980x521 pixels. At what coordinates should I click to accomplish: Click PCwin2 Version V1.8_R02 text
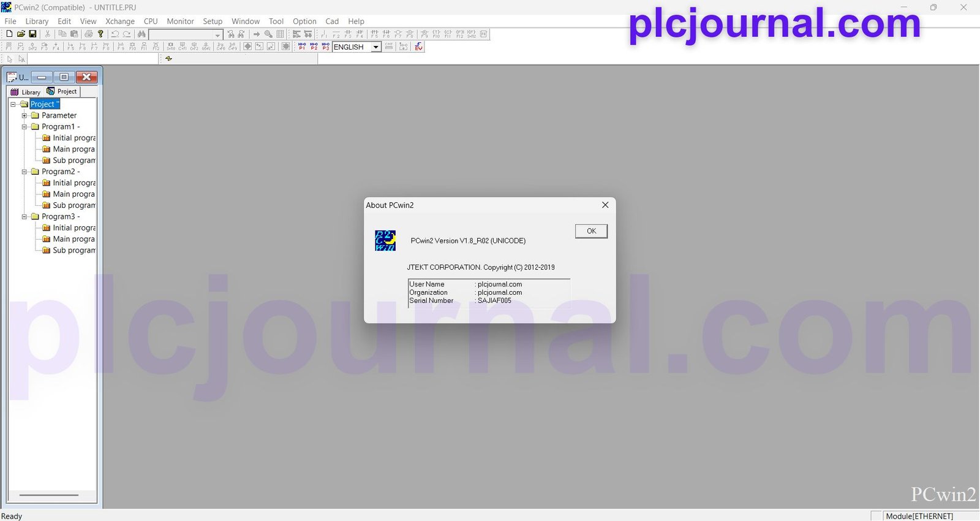pos(468,241)
